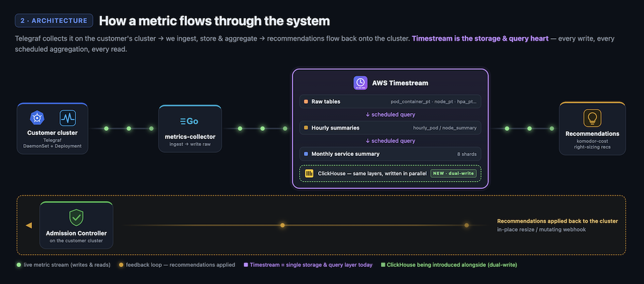Click the Go logo on metrics-collector card
Image resolution: width=644 pixels, height=284 pixels.
[x=189, y=122]
